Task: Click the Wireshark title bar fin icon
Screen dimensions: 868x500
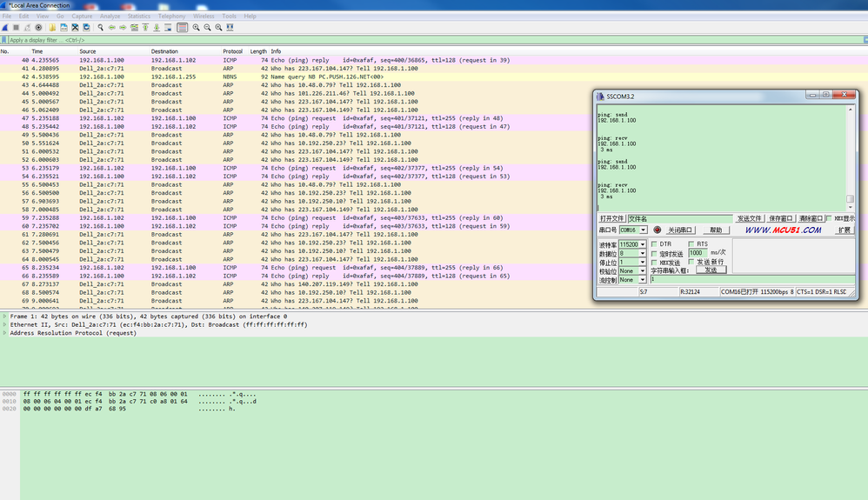Action: tap(3, 5)
